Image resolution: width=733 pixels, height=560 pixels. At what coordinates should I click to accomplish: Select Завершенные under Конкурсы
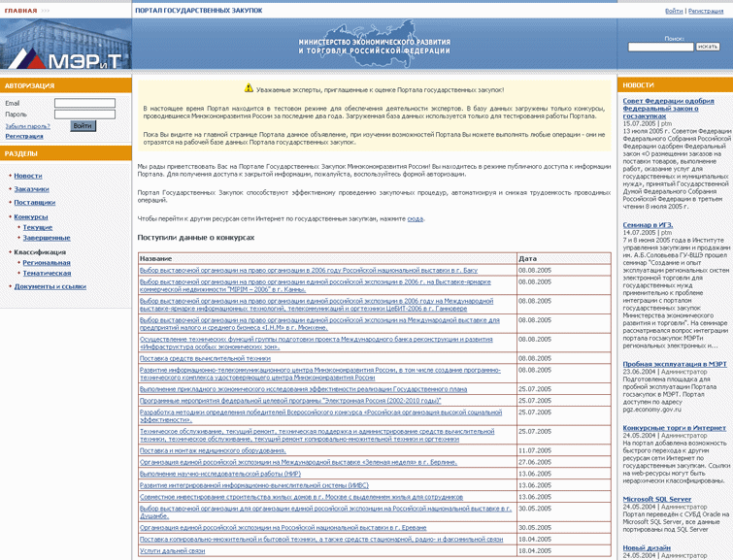(47, 237)
